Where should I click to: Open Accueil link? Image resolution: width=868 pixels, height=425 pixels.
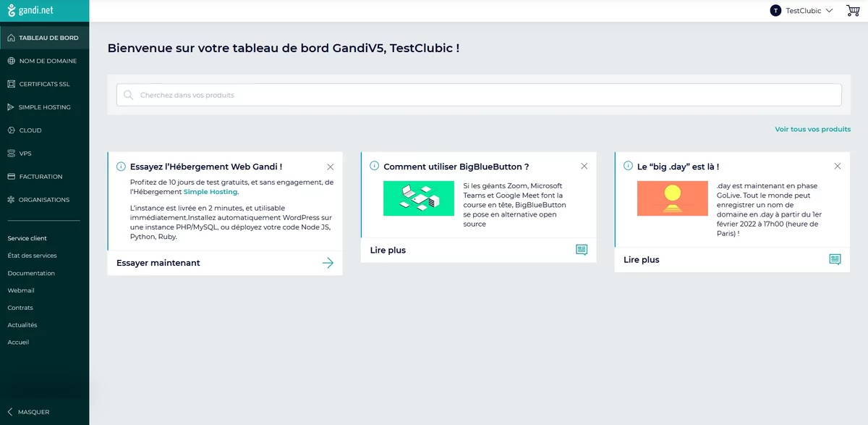(18, 342)
